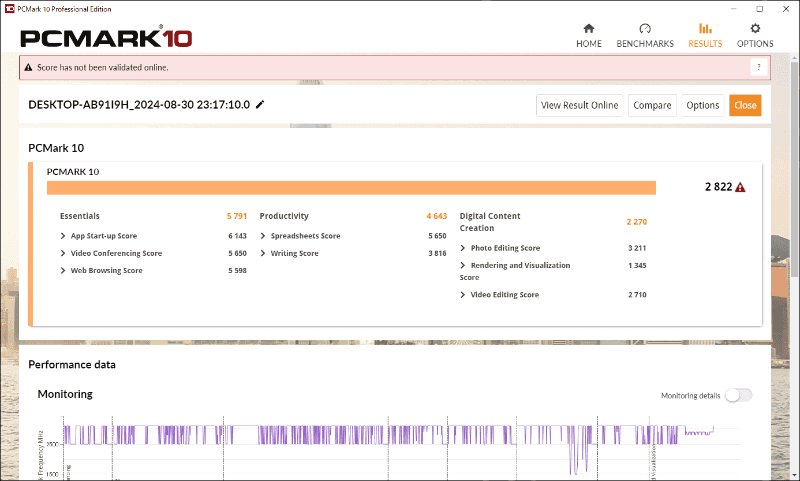Click the Productivity score 4 643

coord(437,216)
